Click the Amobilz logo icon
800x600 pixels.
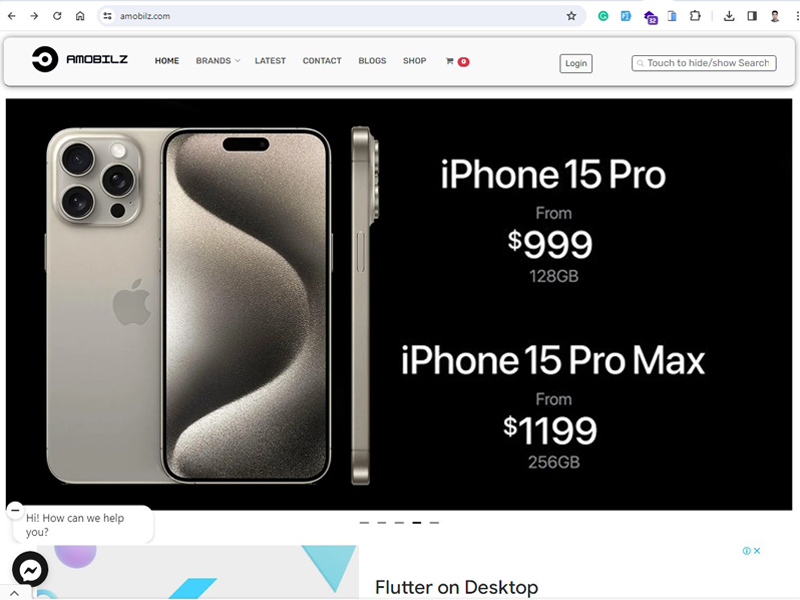pos(45,60)
